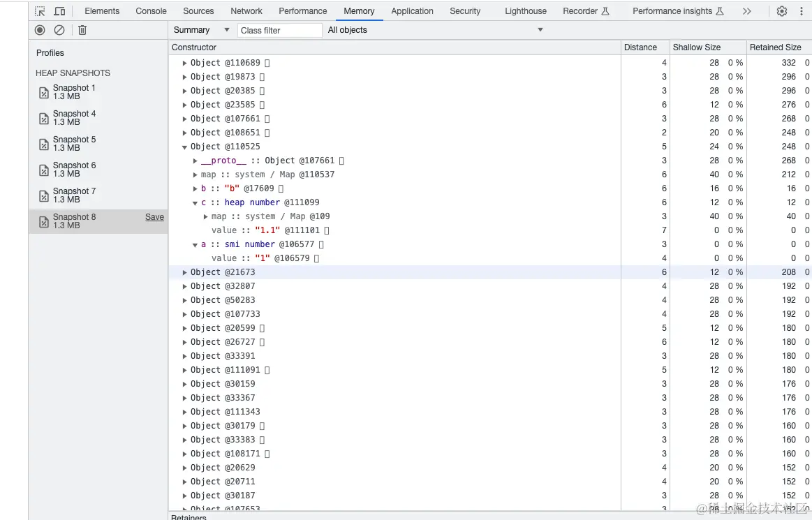This screenshot has height=520, width=812.
Task: Select Object @20711 row
Action: pos(490,482)
